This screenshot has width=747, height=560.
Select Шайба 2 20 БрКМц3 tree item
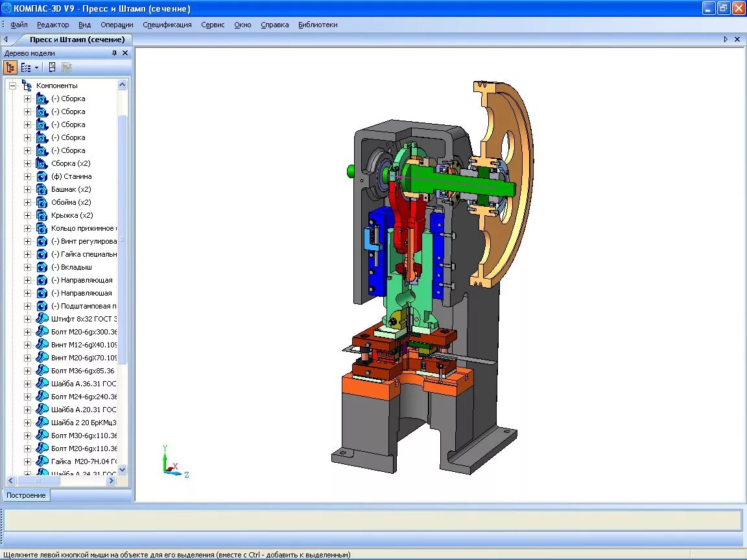84,423
